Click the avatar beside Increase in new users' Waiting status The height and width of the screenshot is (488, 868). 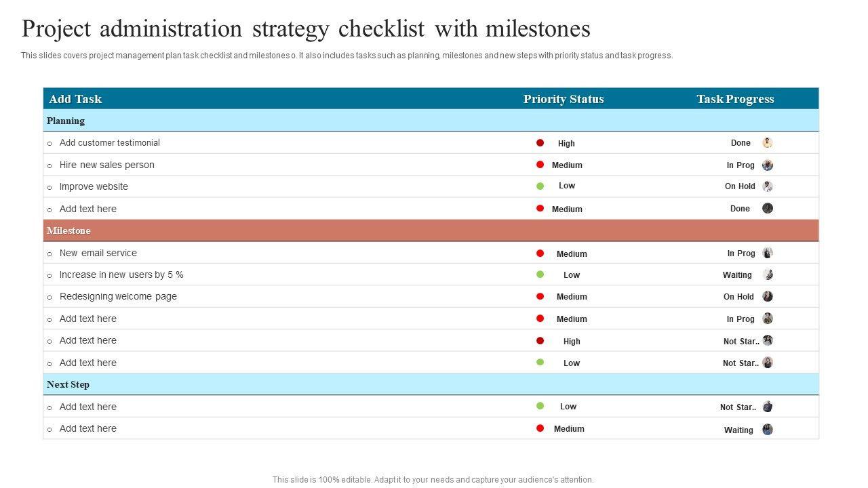[767, 274]
